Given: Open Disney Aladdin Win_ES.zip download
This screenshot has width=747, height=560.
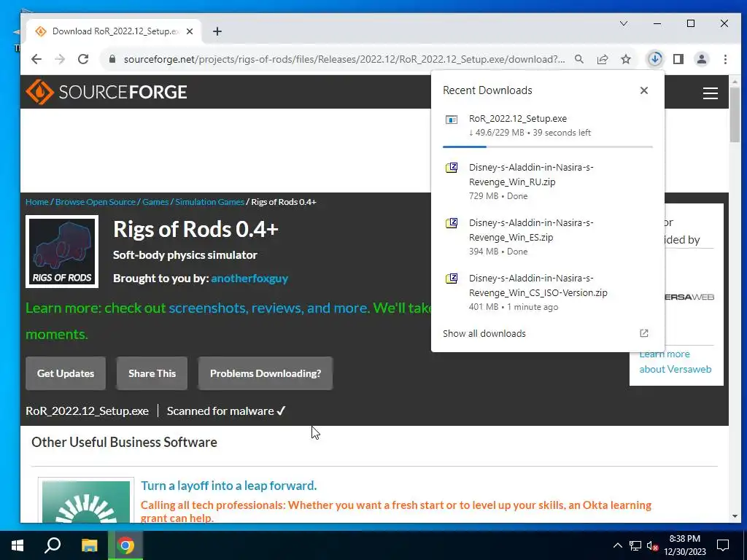Looking at the screenshot, I should (547, 237).
